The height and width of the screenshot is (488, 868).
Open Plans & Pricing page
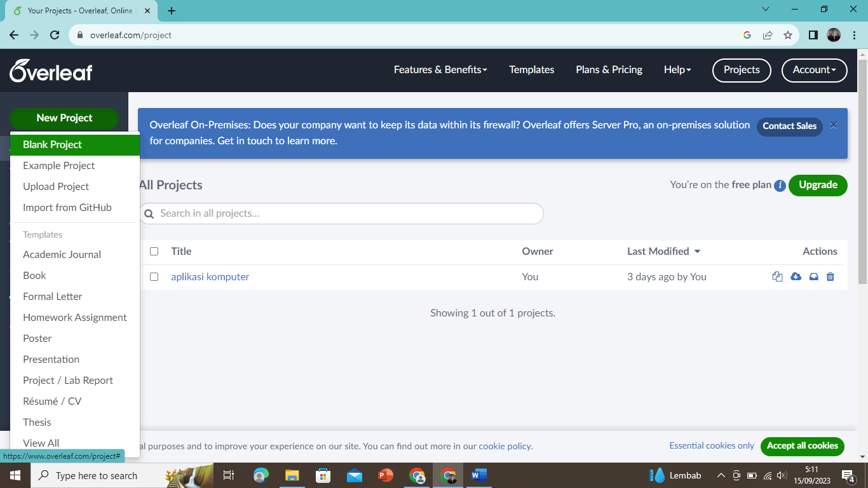coord(609,70)
